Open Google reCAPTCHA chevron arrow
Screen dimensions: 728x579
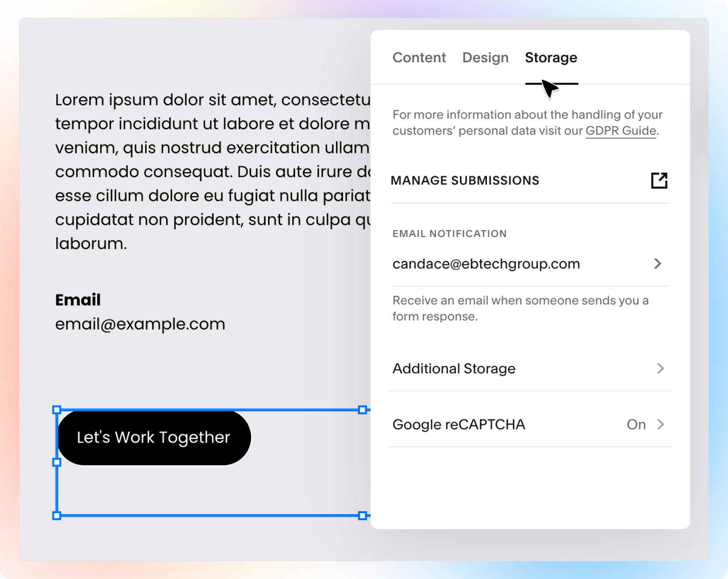point(660,424)
